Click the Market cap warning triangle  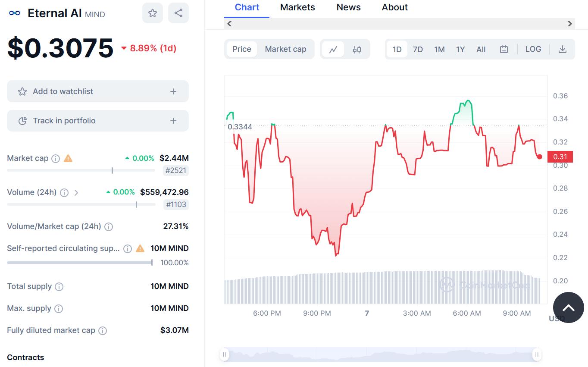68,158
